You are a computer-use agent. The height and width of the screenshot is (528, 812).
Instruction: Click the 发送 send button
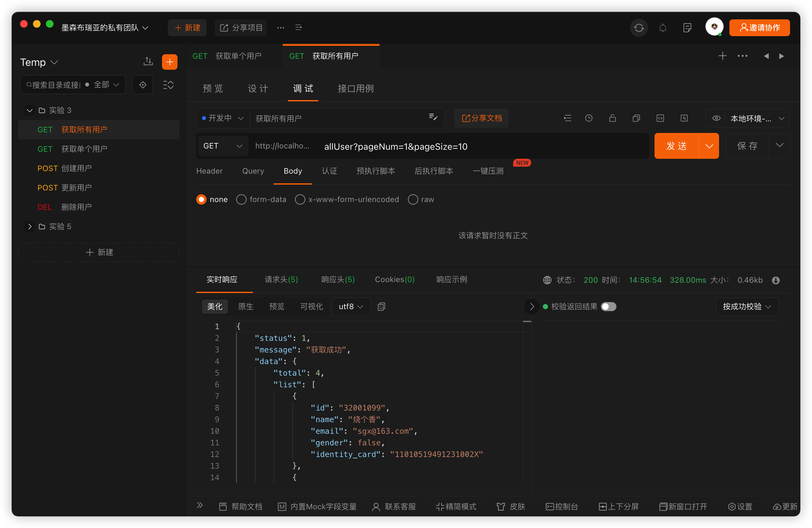[x=676, y=146]
